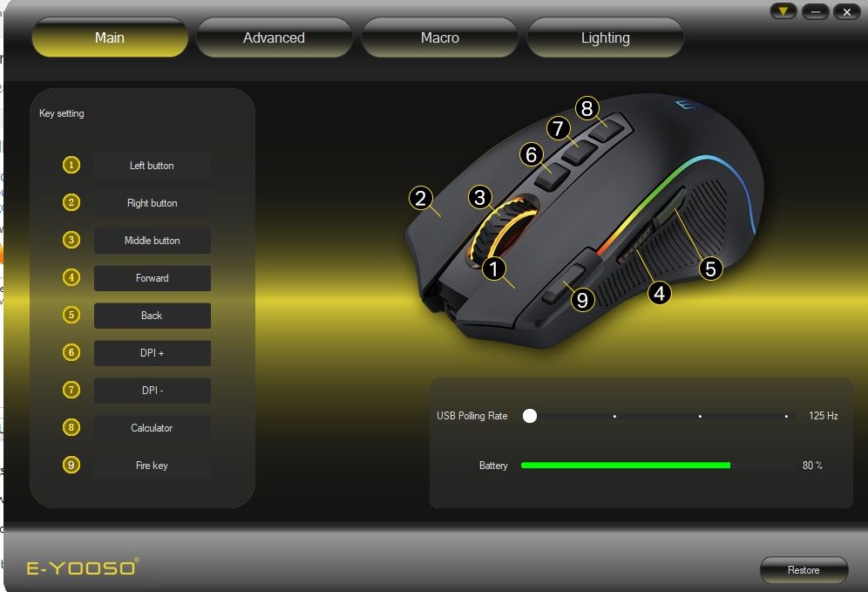868x592 pixels.
Task: Click marker 1 on the mouse image
Action: 494,269
